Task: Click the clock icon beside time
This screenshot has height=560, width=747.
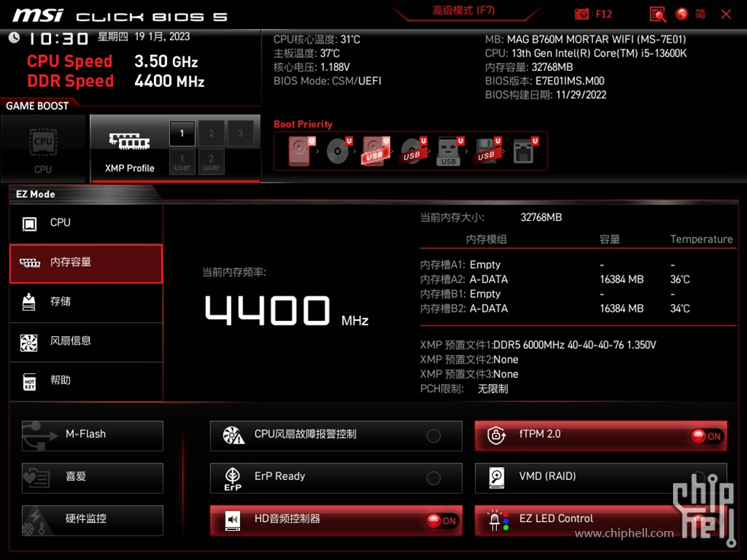Action: pyautogui.click(x=14, y=37)
